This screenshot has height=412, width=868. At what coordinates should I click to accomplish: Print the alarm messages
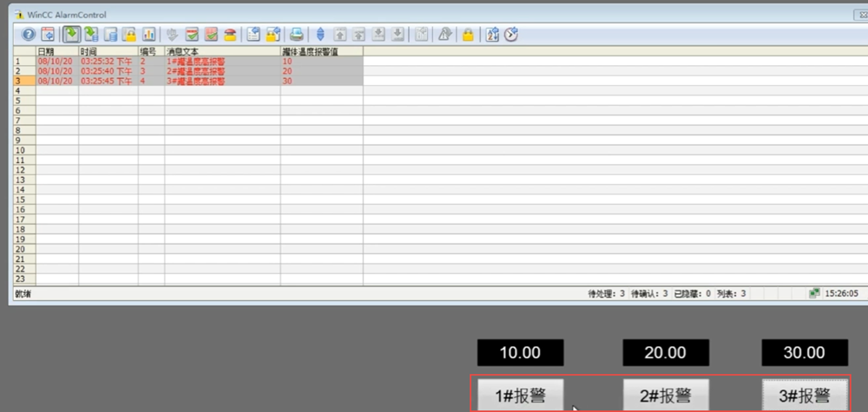coord(297,35)
